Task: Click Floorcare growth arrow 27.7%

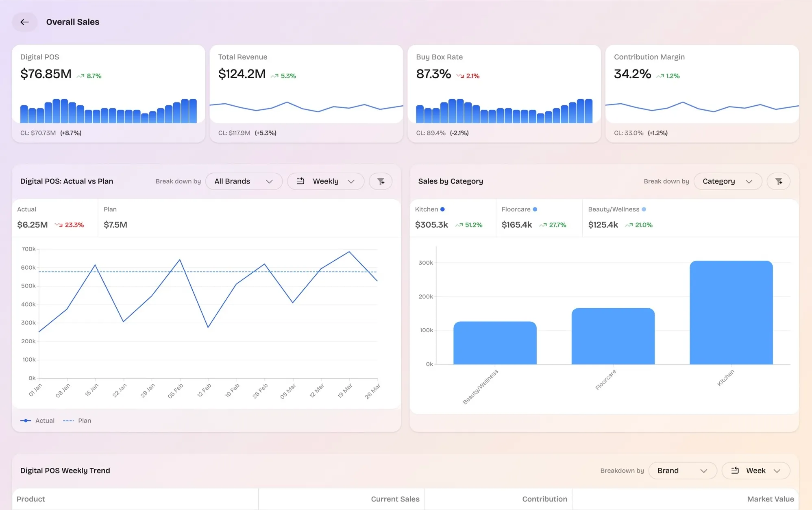Action: point(543,225)
